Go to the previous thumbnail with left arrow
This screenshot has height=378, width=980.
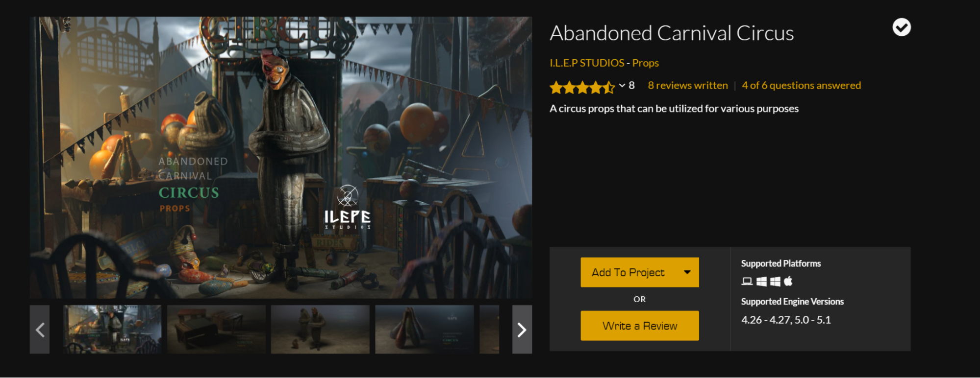coord(40,330)
